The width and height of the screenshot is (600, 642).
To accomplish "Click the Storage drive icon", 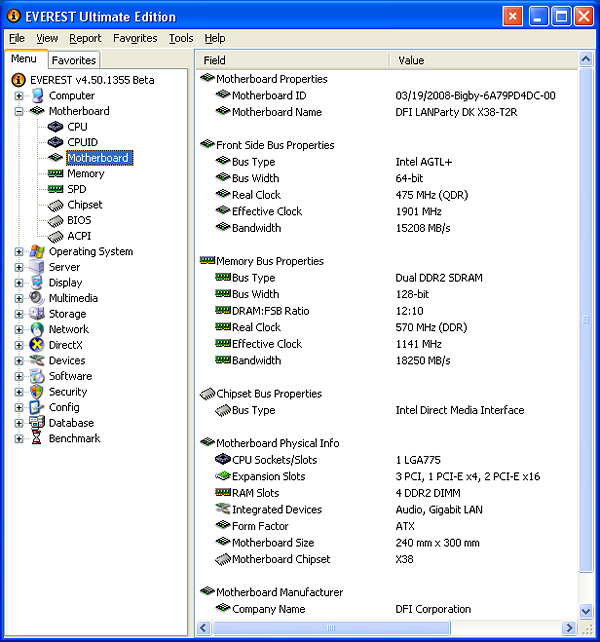I will [37, 314].
